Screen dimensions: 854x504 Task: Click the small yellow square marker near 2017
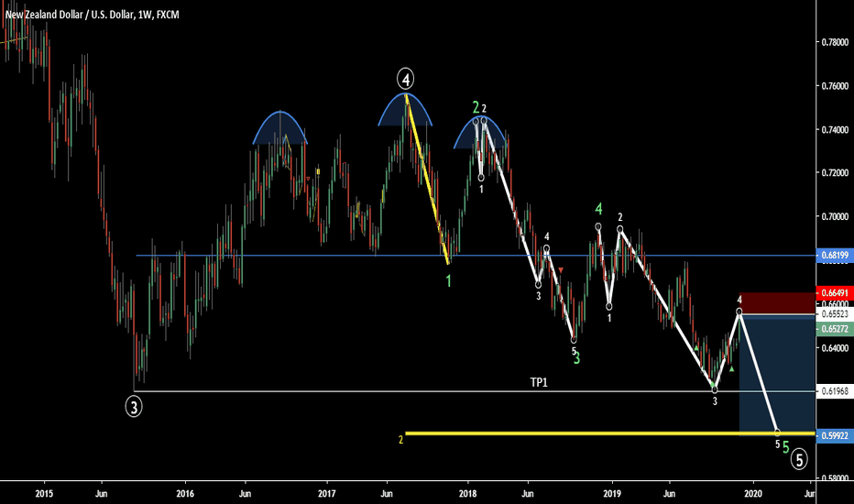click(x=318, y=171)
